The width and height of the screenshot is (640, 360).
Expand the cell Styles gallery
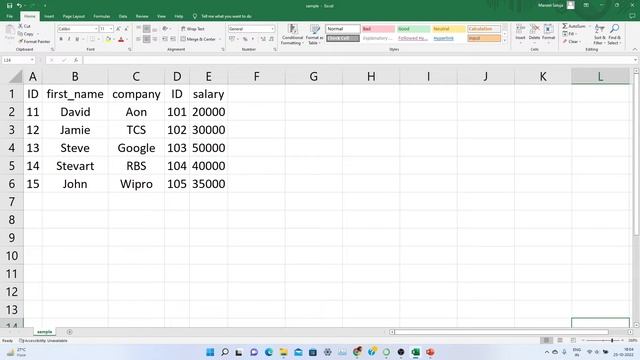pyautogui.click(x=505, y=41)
